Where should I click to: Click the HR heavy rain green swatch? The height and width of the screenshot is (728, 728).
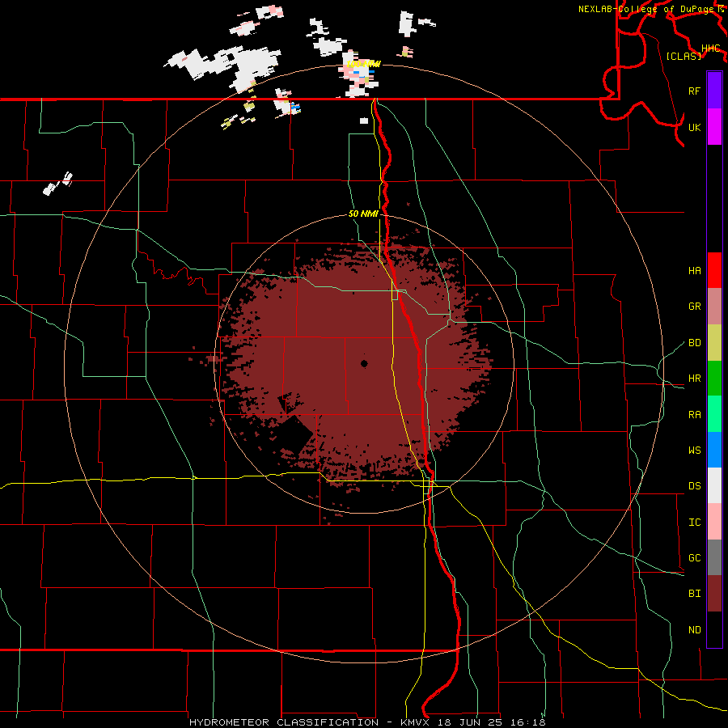point(714,379)
